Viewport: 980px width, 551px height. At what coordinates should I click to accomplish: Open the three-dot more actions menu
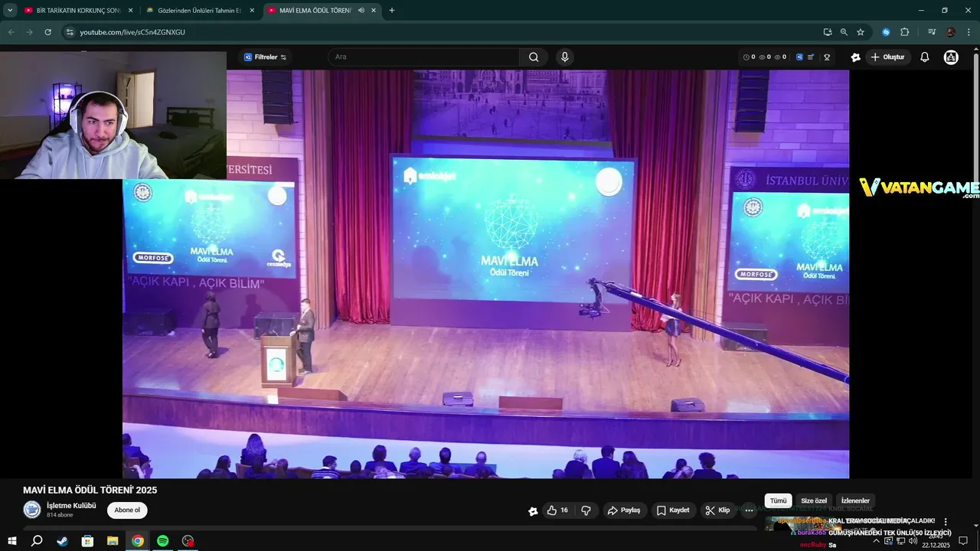pyautogui.click(x=749, y=510)
